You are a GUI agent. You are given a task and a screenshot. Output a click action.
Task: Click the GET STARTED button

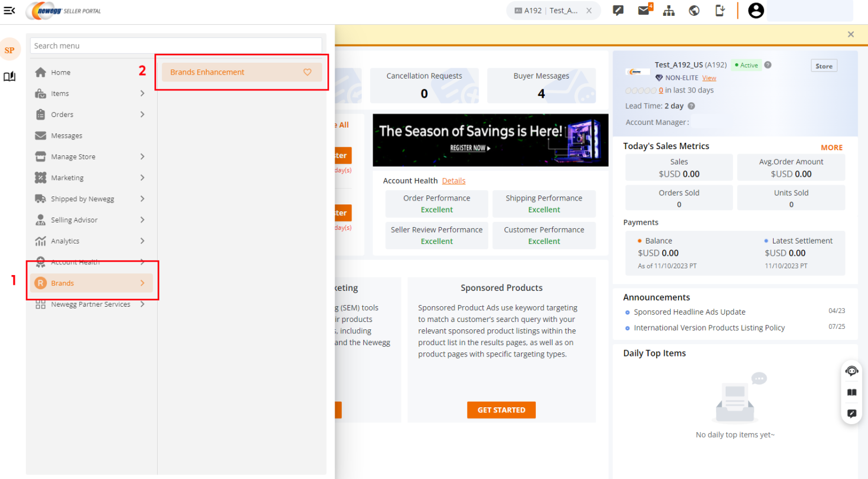point(501,410)
